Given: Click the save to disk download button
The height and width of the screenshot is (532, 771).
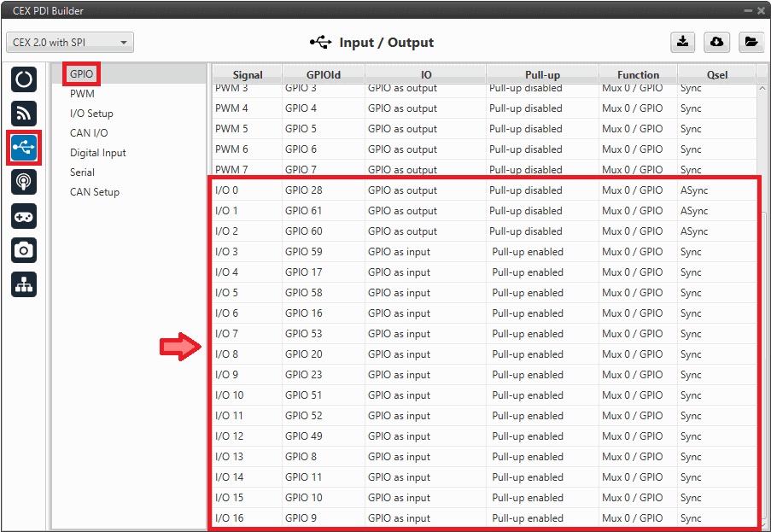Looking at the screenshot, I should (682, 42).
